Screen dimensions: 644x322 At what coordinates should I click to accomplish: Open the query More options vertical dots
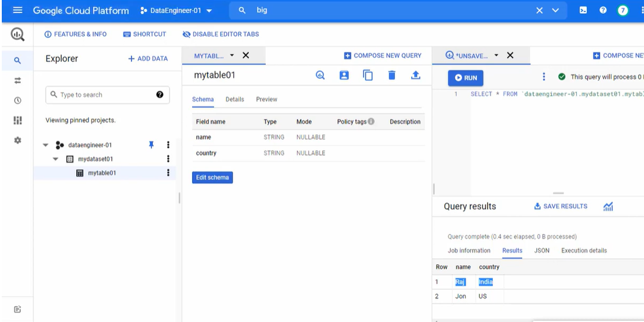click(x=544, y=77)
